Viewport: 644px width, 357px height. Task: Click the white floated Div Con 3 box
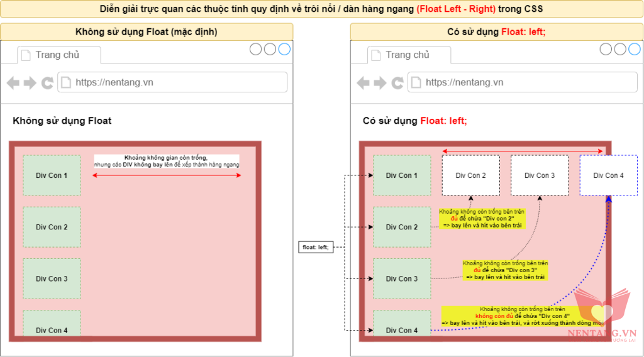[540, 175]
